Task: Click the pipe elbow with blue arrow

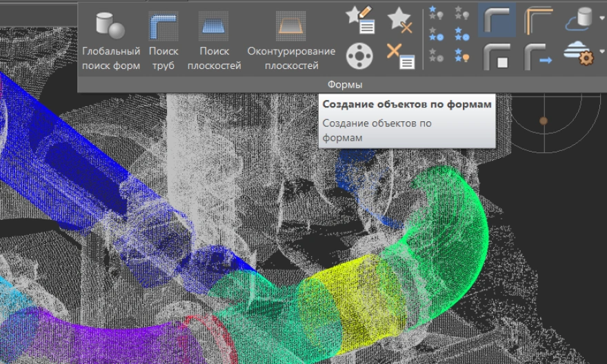Action: [538, 56]
